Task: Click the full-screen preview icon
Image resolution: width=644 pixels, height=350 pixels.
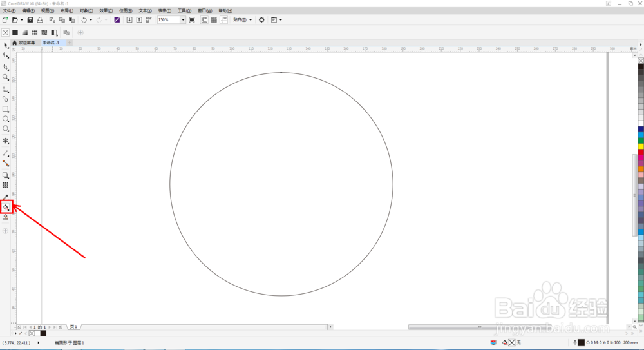Action: pos(192,20)
